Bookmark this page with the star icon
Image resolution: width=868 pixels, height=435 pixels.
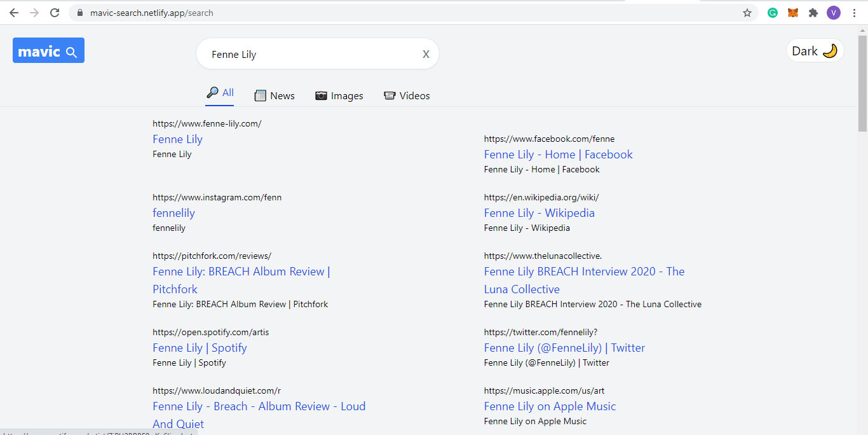tap(747, 13)
